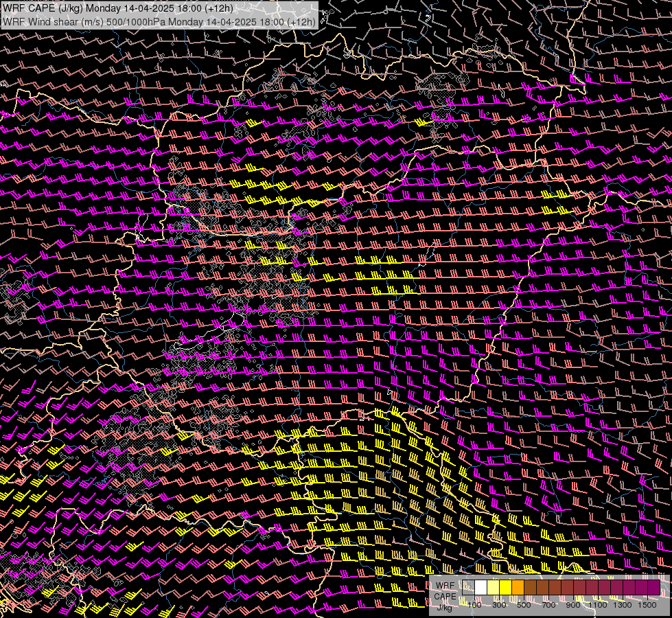
Task: Click the legend value 1100
Action: 597,605
